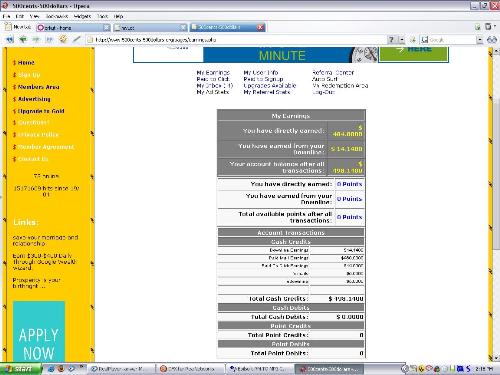This screenshot has width=500, height=375.
Task: Click the Log-Out link
Action: pos(323,92)
